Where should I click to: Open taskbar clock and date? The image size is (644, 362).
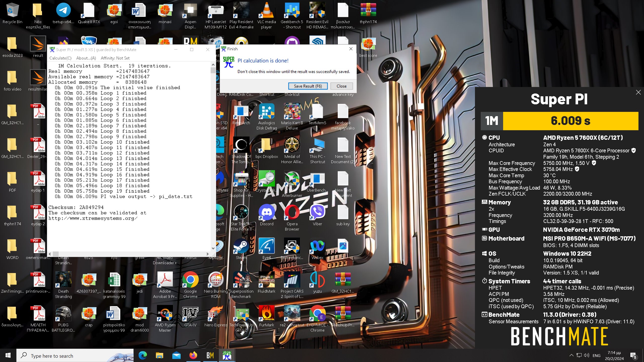pyautogui.click(x=614, y=355)
